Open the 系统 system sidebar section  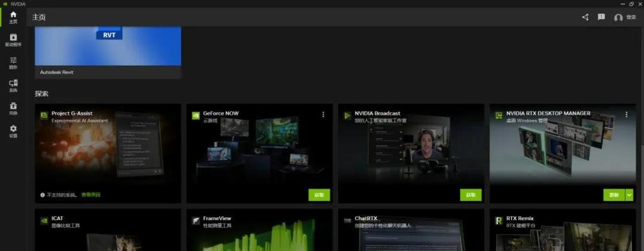[13, 86]
